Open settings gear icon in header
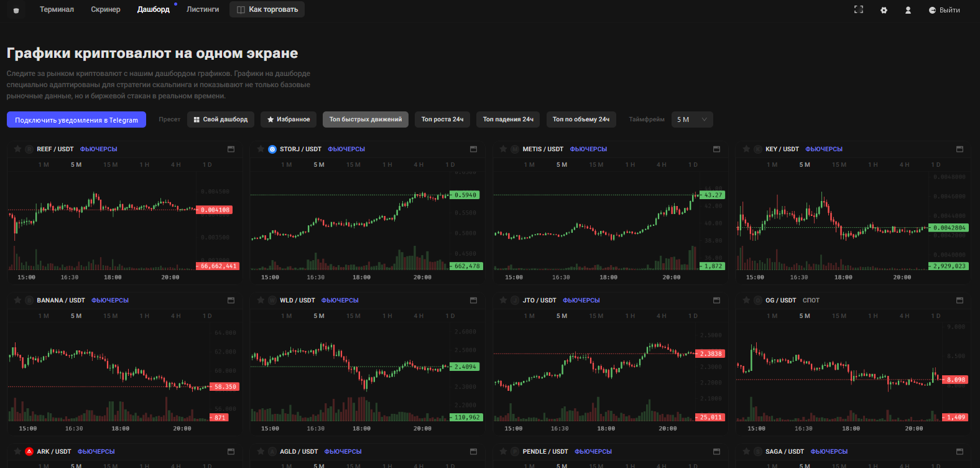 click(884, 10)
